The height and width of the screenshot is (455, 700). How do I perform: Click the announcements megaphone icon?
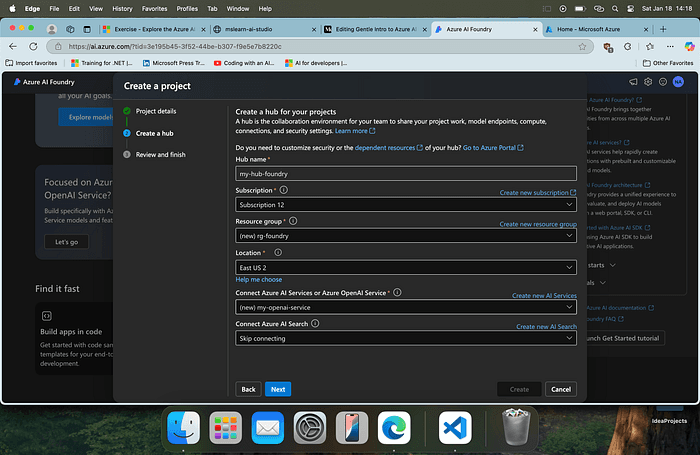[633, 82]
